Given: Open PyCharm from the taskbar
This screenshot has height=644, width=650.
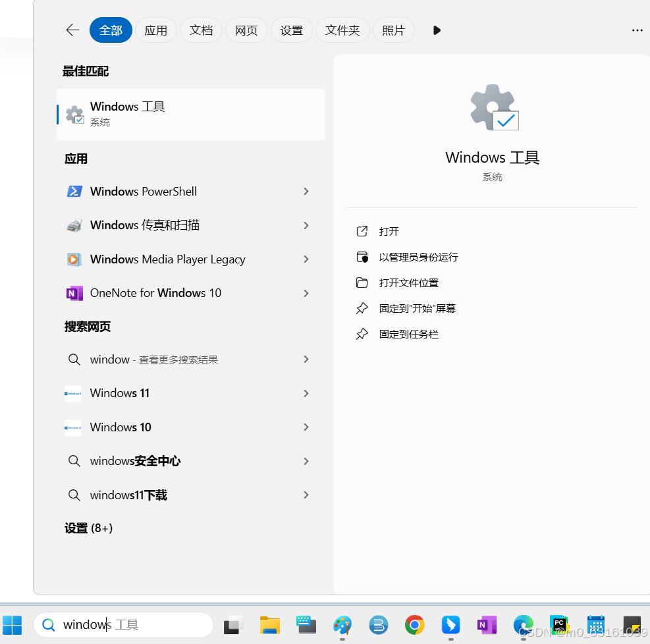Looking at the screenshot, I should pos(559,625).
